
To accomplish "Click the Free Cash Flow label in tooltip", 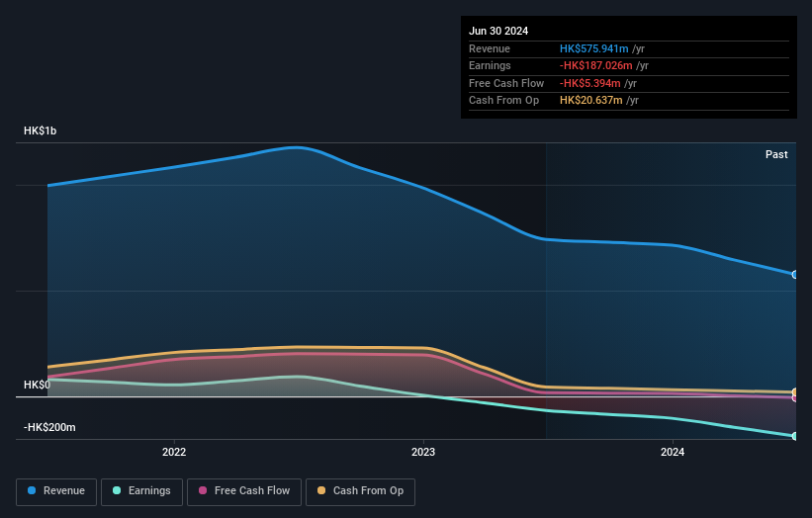I will click(x=506, y=83).
